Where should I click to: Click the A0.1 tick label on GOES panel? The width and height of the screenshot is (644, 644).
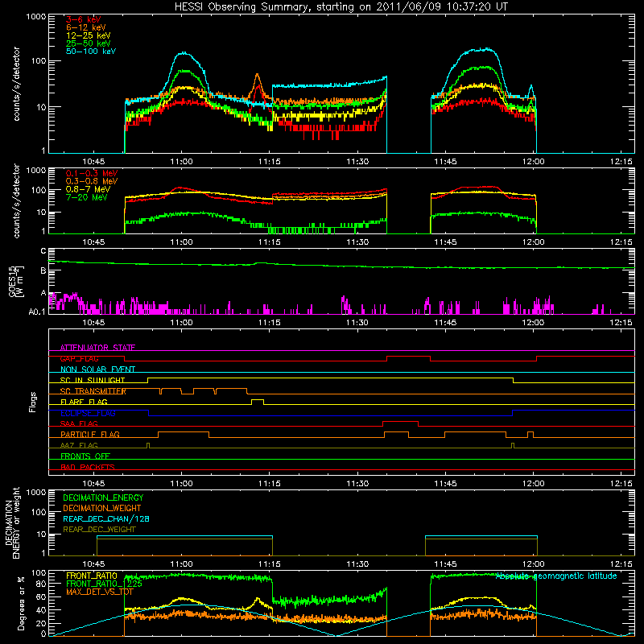coord(36,312)
